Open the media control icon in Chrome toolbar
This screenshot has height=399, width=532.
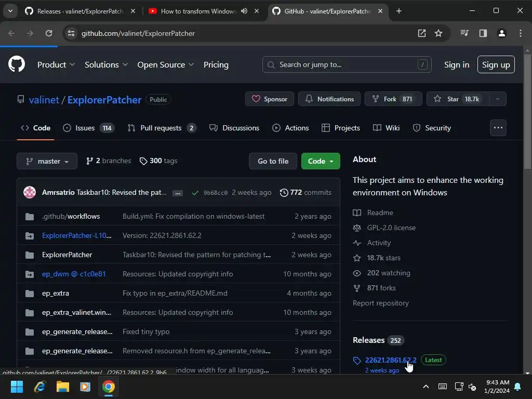[464, 33]
